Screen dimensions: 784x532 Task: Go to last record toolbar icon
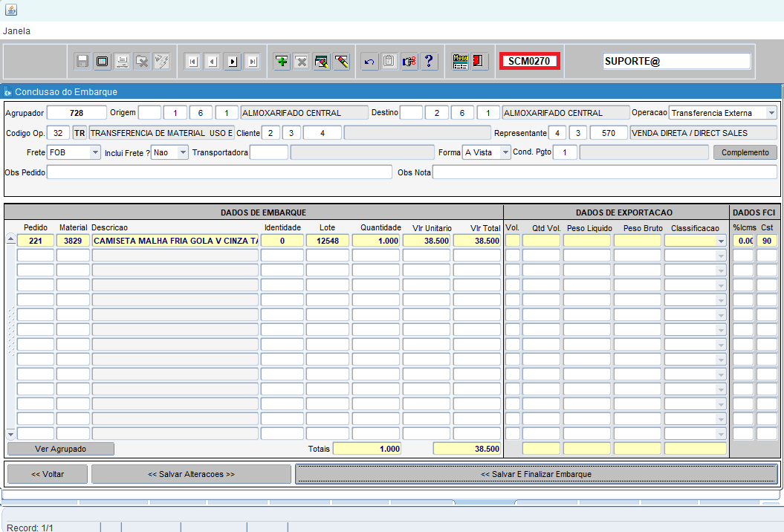(253, 62)
